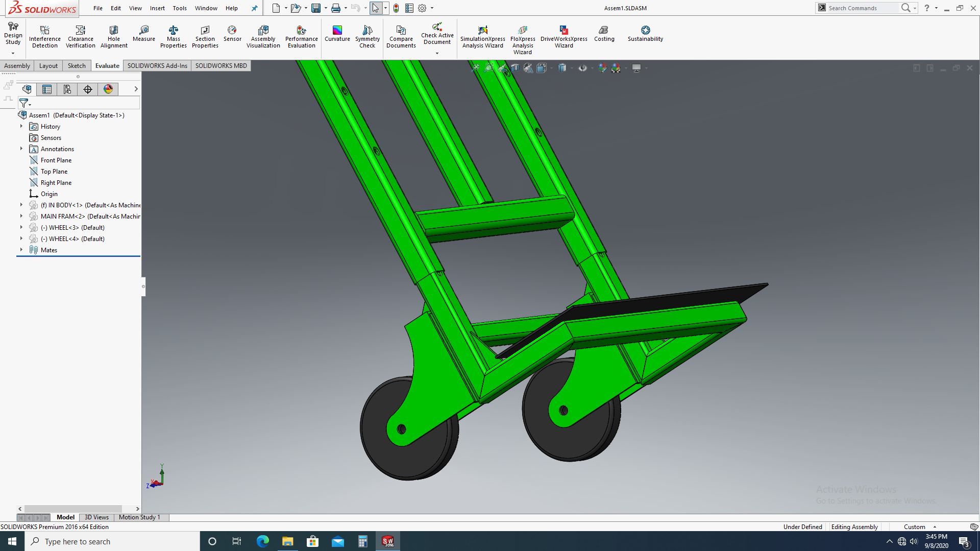This screenshot has height=551, width=980.
Task: Show the ConfigurationManager tab
Action: (x=67, y=89)
